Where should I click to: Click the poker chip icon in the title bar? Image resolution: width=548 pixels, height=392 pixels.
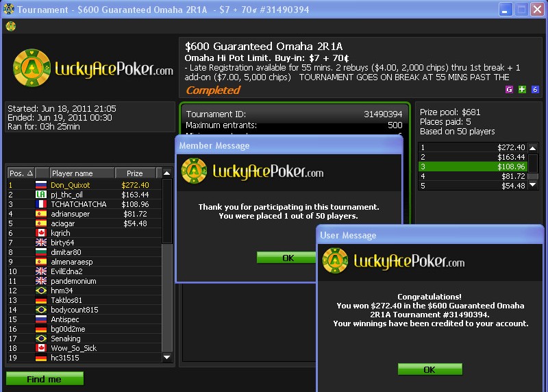pyautogui.click(x=9, y=9)
